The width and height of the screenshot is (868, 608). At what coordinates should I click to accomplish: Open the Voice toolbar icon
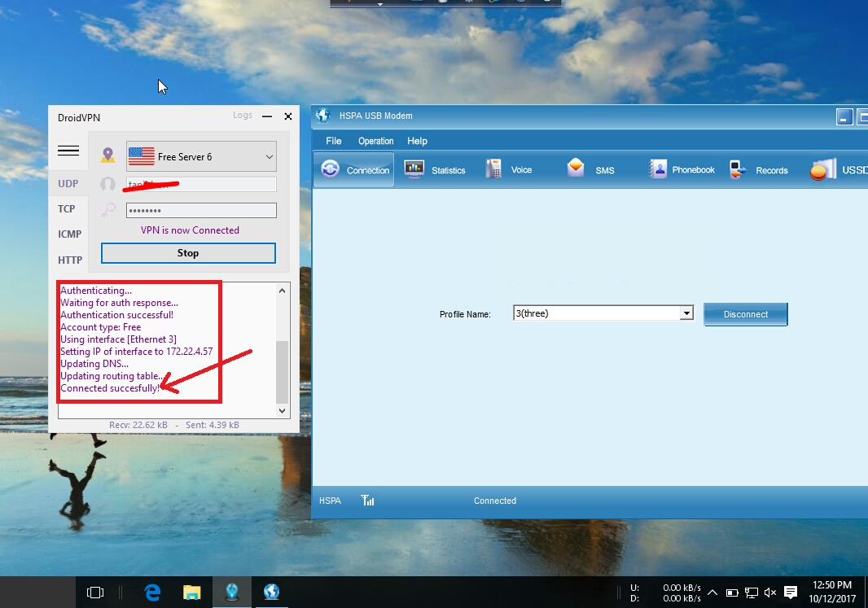click(493, 169)
